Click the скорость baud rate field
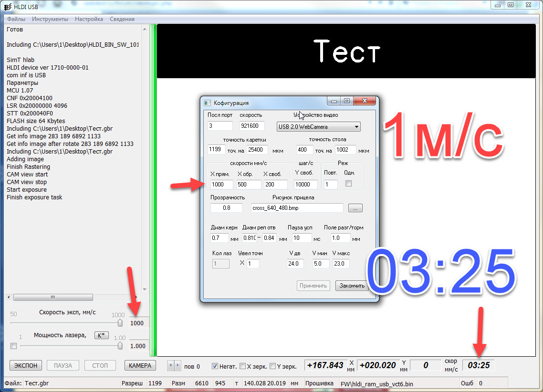The width and height of the screenshot is (543, 392). (x=251, y=125)
